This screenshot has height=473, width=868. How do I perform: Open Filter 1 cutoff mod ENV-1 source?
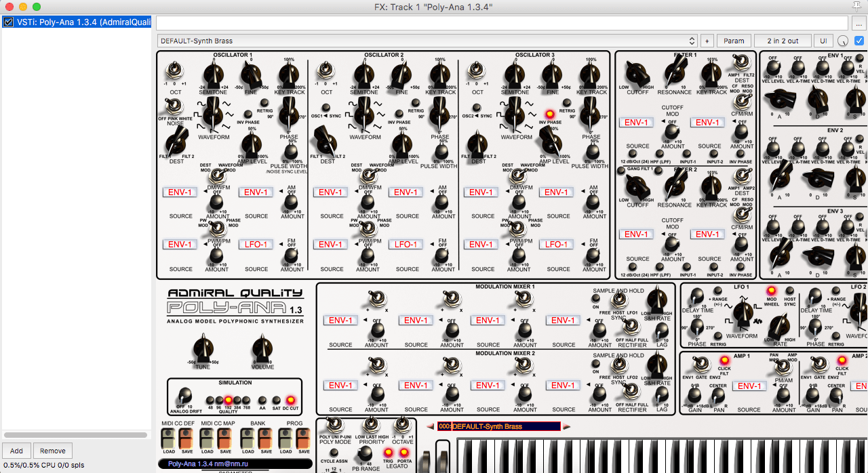click(x=636, y=123)
